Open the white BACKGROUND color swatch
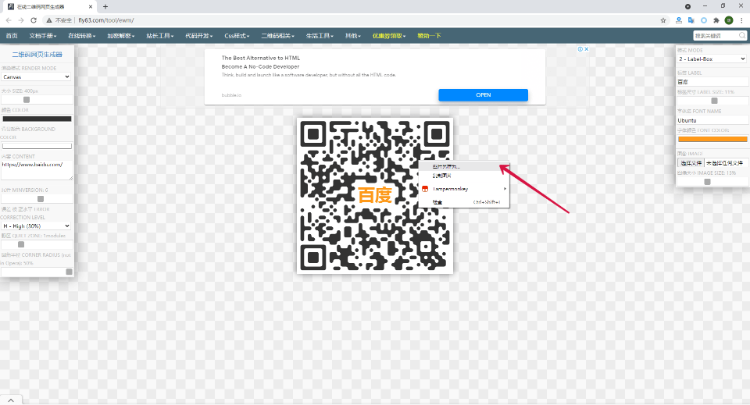 click(37, 146)
